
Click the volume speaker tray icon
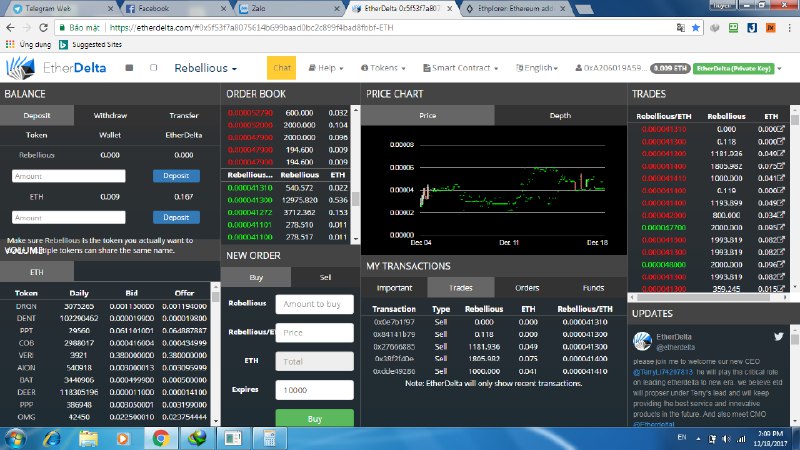[727, 439]
